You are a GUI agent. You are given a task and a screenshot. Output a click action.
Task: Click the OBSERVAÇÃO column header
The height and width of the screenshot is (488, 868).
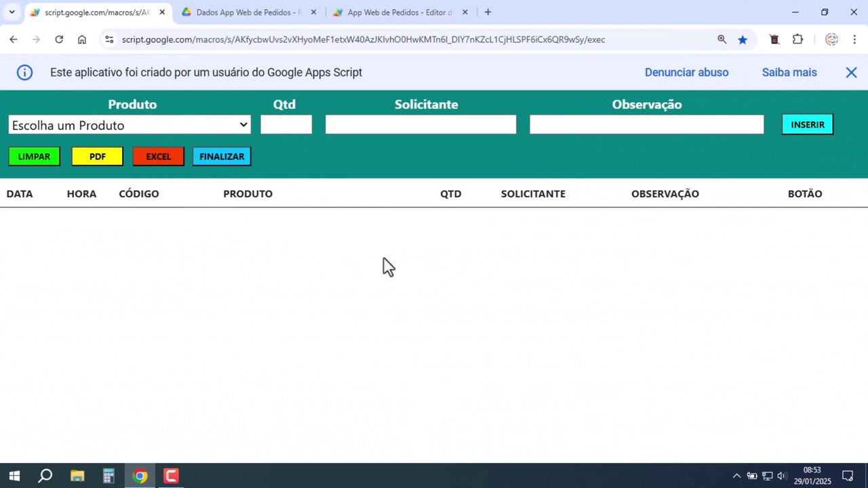[665, 194]
